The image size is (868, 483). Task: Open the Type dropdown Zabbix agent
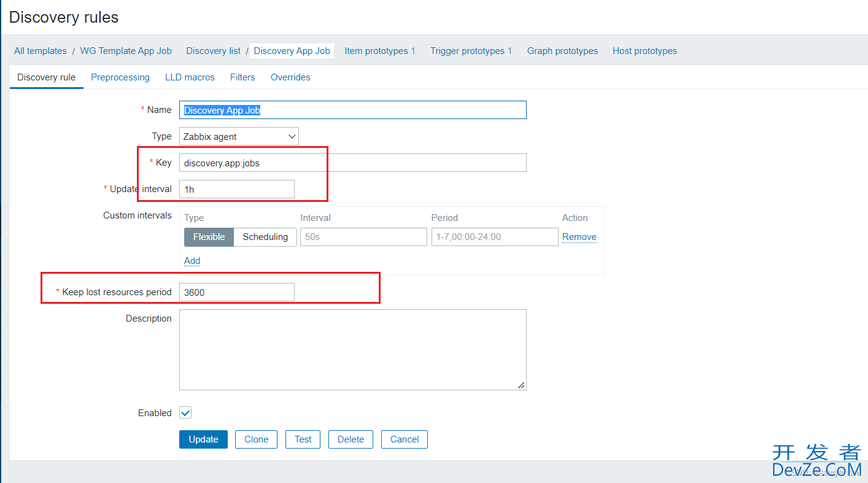coord(239,136)
